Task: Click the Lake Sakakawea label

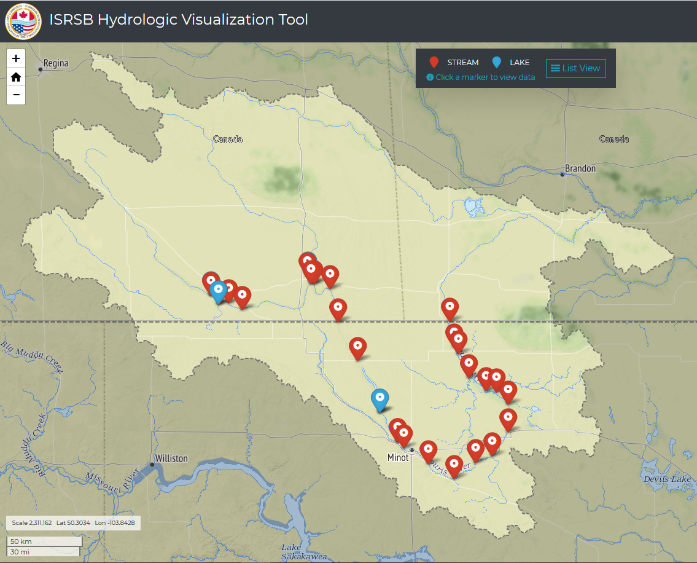Action: tap(304, 551)
